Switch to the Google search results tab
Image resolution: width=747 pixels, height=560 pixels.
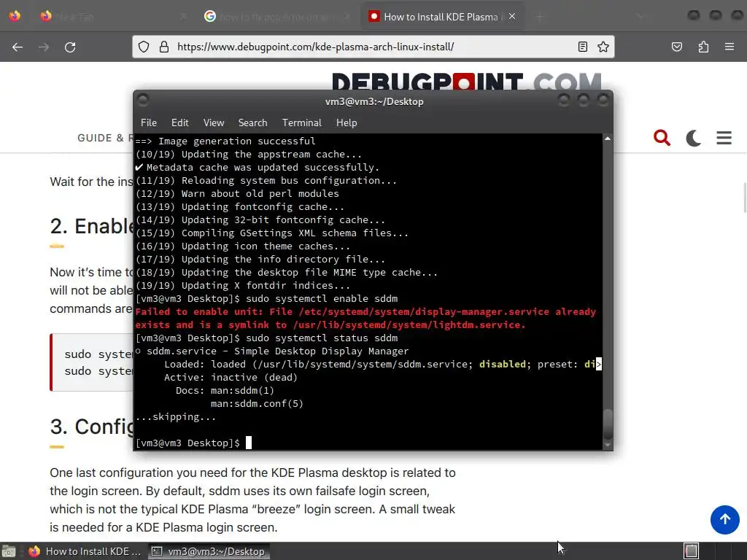(x=277, y=17)
